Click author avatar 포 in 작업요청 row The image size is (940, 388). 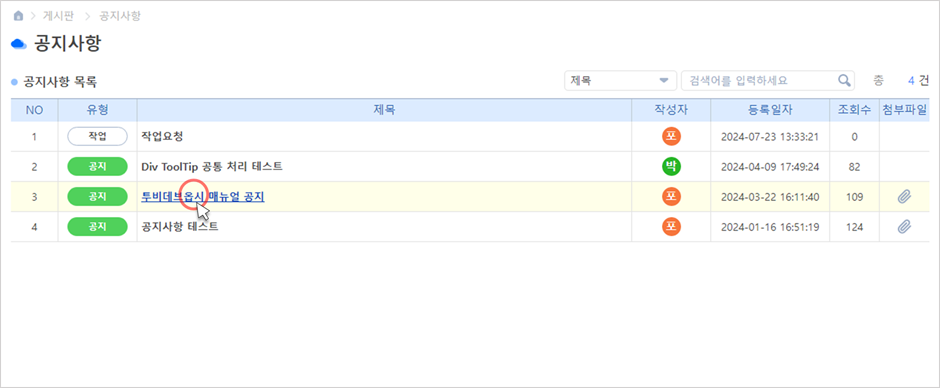(x=671, y=136)
